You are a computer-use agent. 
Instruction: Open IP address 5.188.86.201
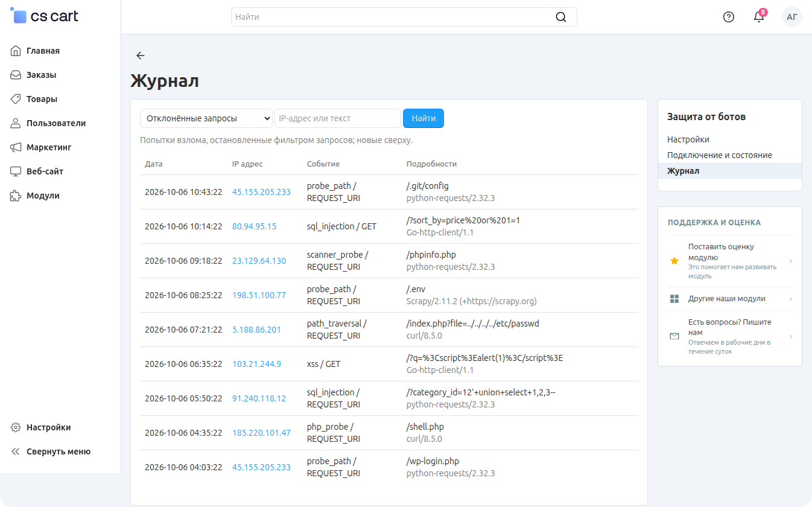point(256,330)
